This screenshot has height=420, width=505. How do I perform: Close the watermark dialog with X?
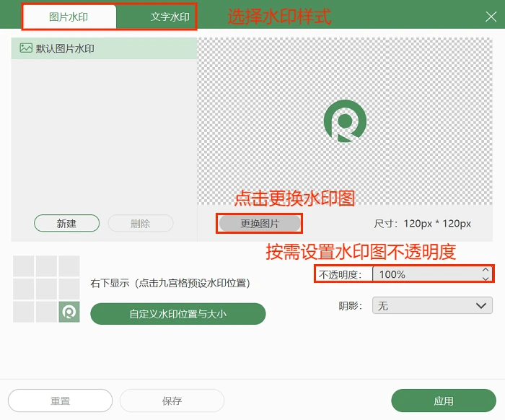point(491,17)
